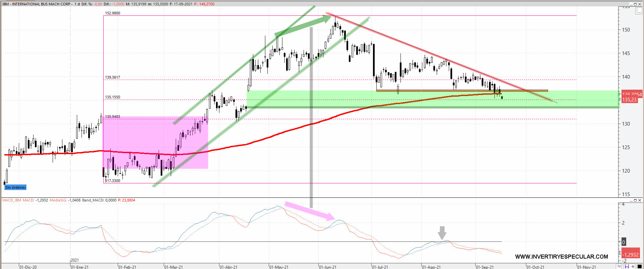Click the IBM chart title text

37,4
